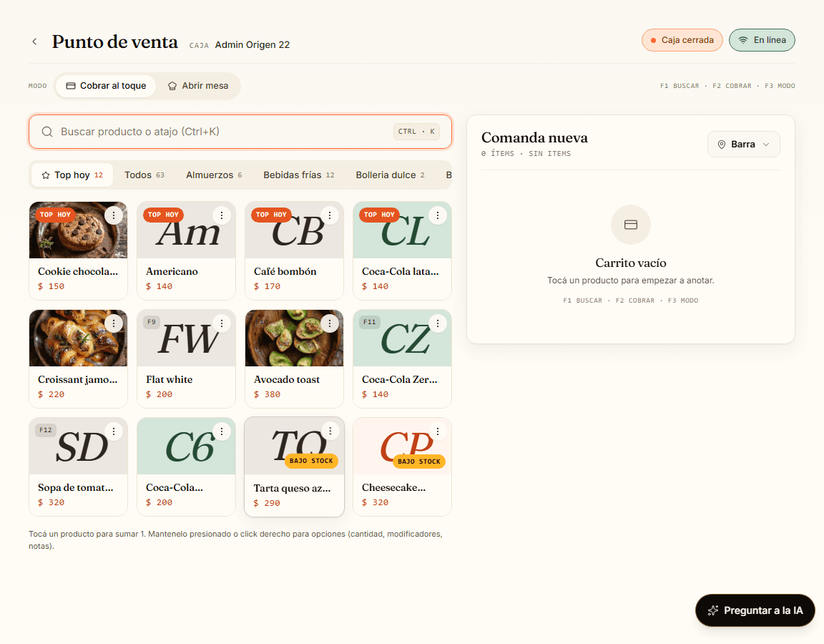Switch to the Todos category tab

pyautogui.click(x=144, y=175)
